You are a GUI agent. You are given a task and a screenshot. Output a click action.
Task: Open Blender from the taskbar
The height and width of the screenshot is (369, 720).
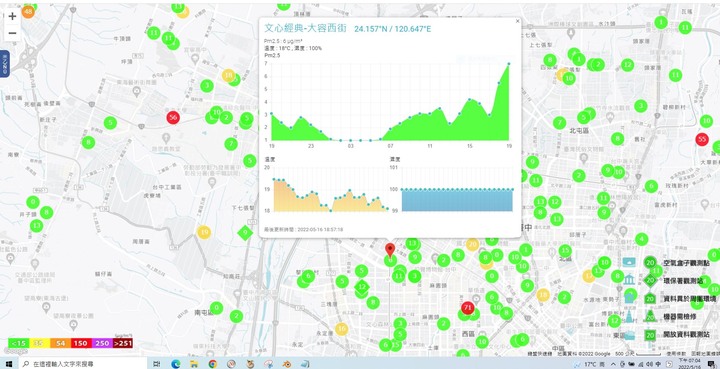[287, 363]
